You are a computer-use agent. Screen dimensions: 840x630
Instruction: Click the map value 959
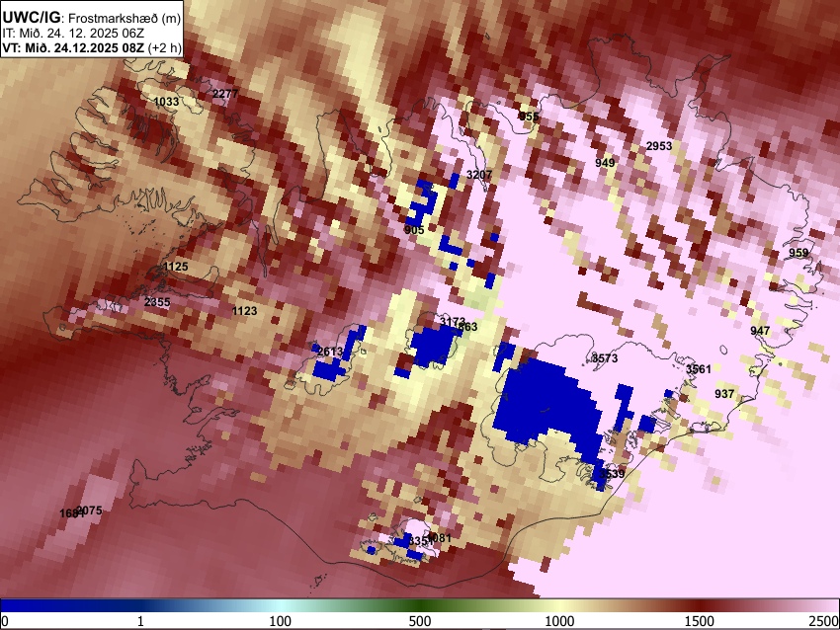click(x=798, y=253)
